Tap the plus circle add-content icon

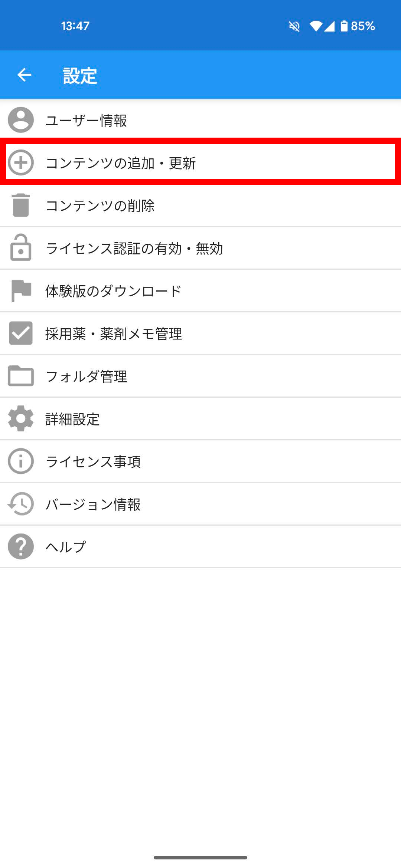(x=21, y=162)
